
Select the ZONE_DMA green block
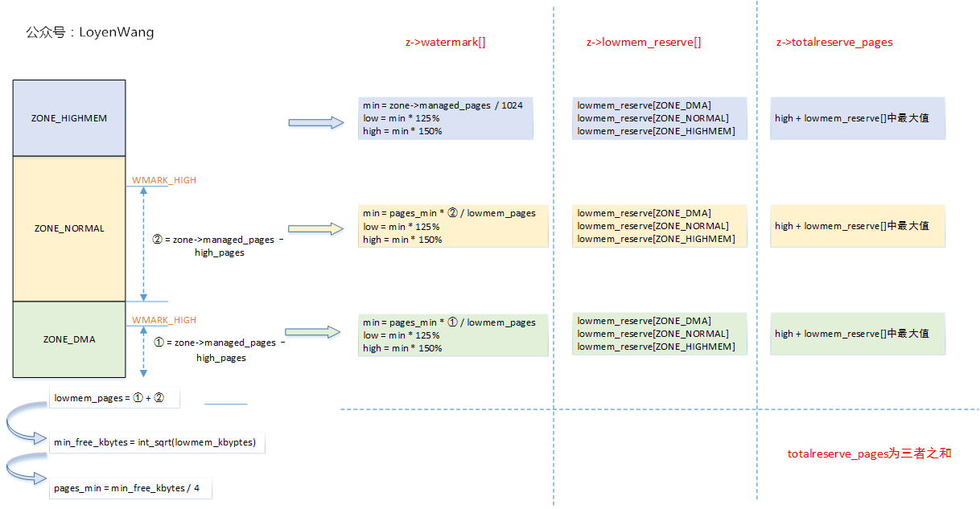click(x=68, y=339)
